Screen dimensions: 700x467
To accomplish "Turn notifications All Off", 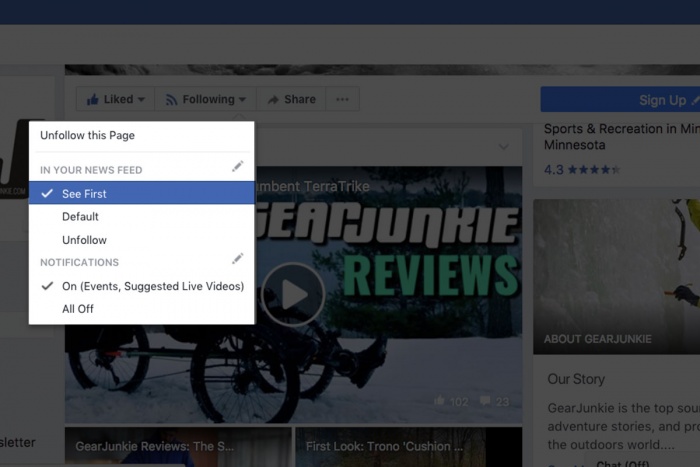I will click(x=142, y=309).
